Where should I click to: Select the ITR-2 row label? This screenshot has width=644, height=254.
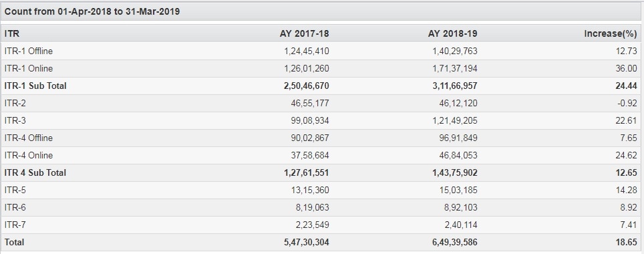(15, 103)
